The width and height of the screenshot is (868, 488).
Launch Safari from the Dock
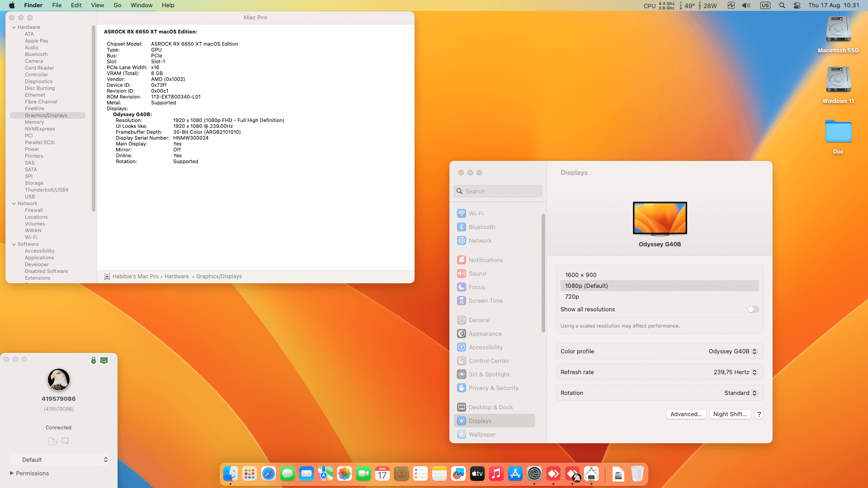pyautogui.click(x=269, y=474)
